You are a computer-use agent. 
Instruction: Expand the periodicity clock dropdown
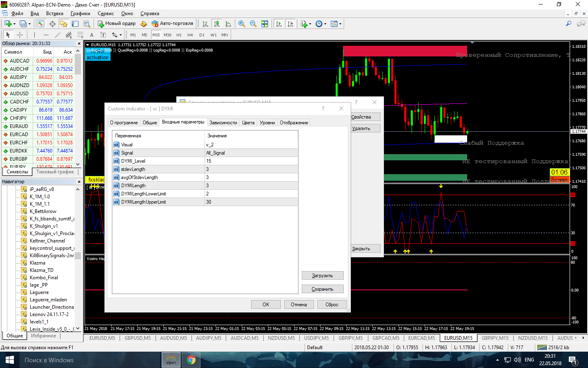point(325,24)
